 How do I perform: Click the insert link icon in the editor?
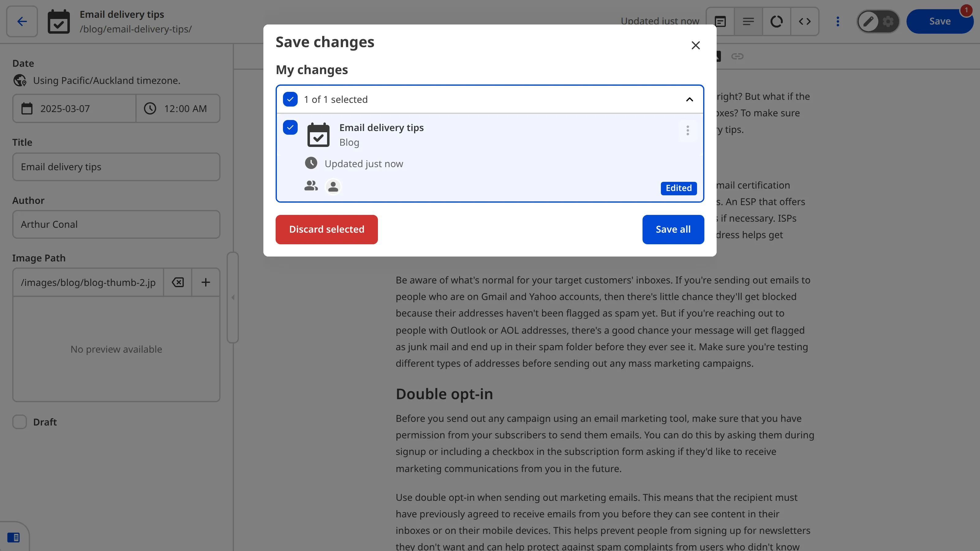(x=737, y=56)
